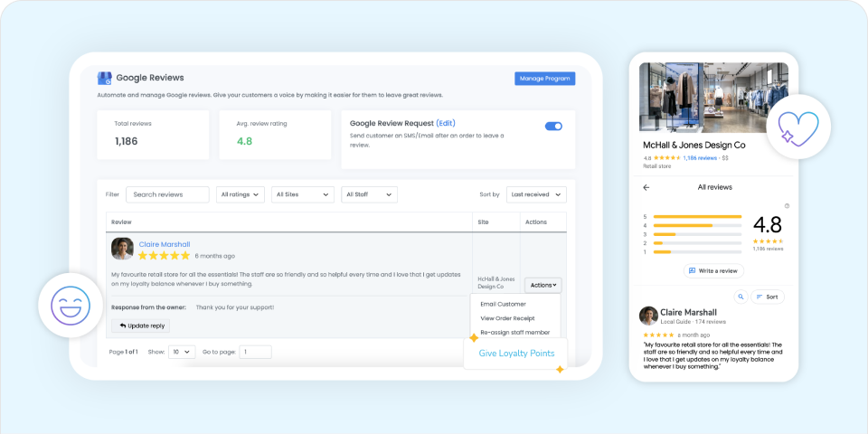This screenshot has width=868, height=434.
Task: Select the 5-star rating bar
Action: [697, 216]
